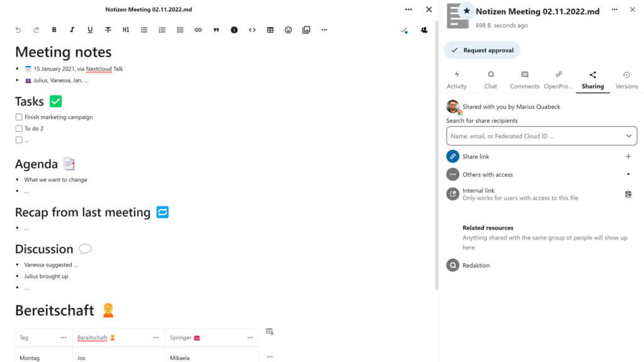Open the editor header three-dot menu

409,9
